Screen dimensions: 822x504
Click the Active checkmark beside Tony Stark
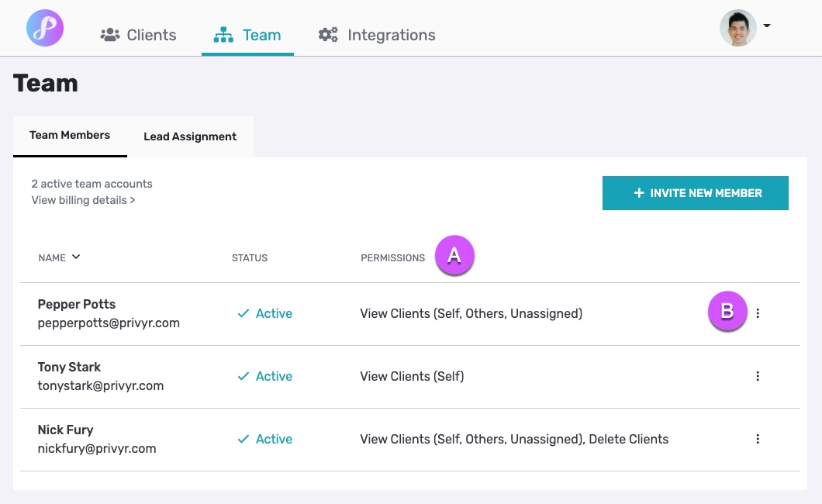243,376
